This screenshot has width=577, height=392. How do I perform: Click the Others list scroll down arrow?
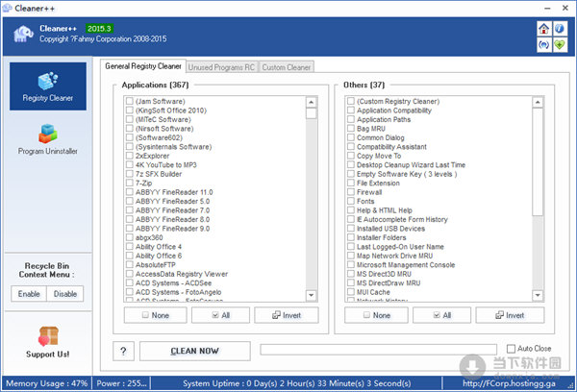pos(538,295)
